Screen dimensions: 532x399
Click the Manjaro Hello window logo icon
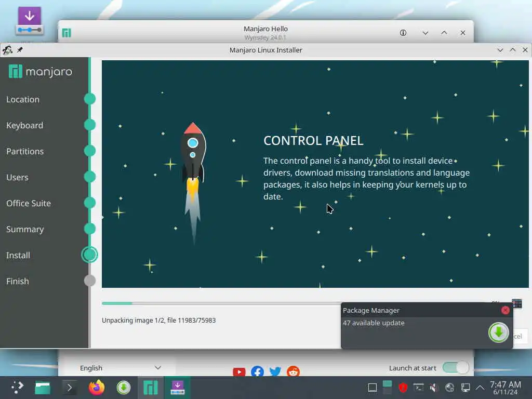pyautogui.click(x=66, y=33)
